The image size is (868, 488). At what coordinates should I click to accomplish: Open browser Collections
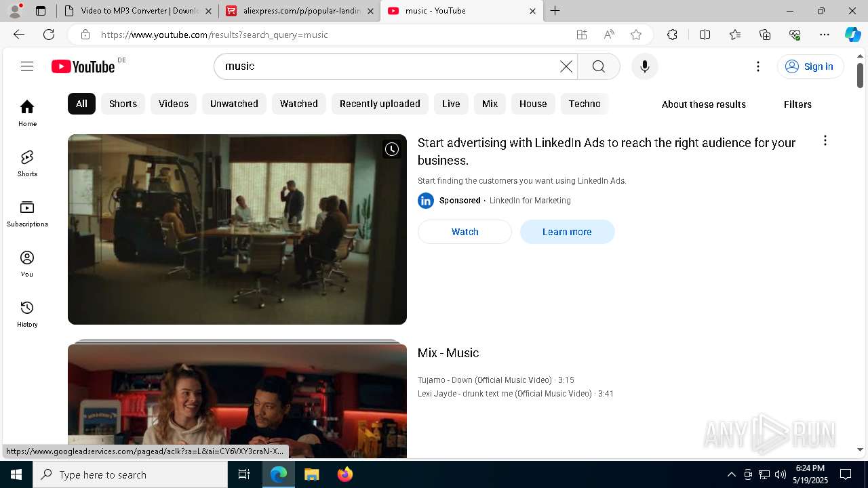765,35
